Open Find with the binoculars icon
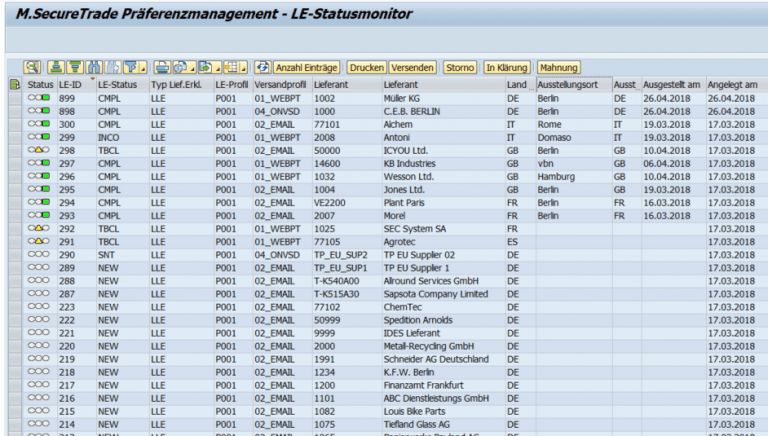Image resolution: width=768 pixels, height=436 pixels. pos(92,67)
